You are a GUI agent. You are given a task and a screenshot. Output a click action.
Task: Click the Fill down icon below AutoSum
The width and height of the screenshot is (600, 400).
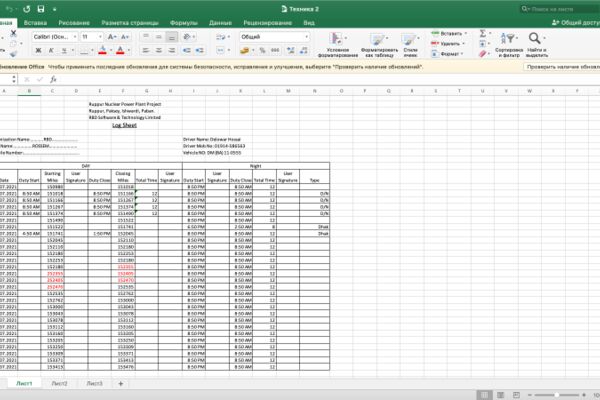[483, 44]
